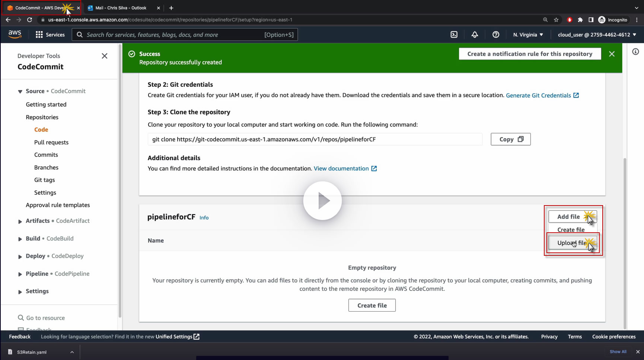Toggle the browser side panel icon
This screenshot has width=644, height=360.
tap(591, 20)
